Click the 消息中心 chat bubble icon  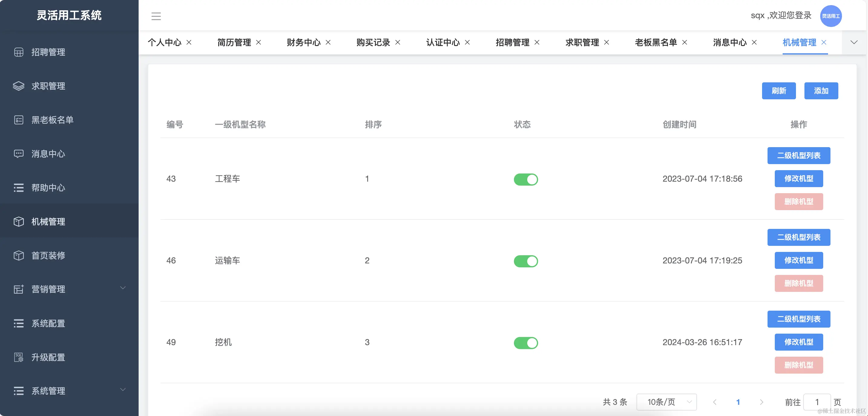18,154
